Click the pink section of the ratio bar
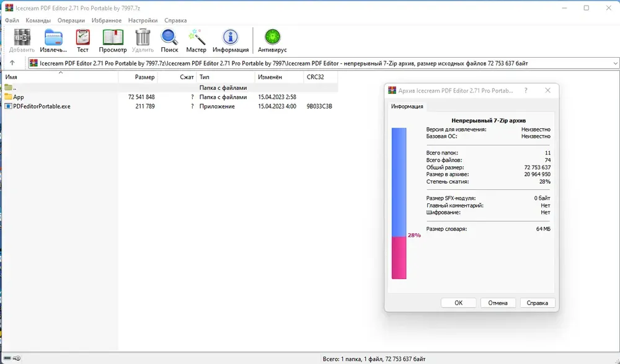Viewport: 620px width, 364px height. 399,257
